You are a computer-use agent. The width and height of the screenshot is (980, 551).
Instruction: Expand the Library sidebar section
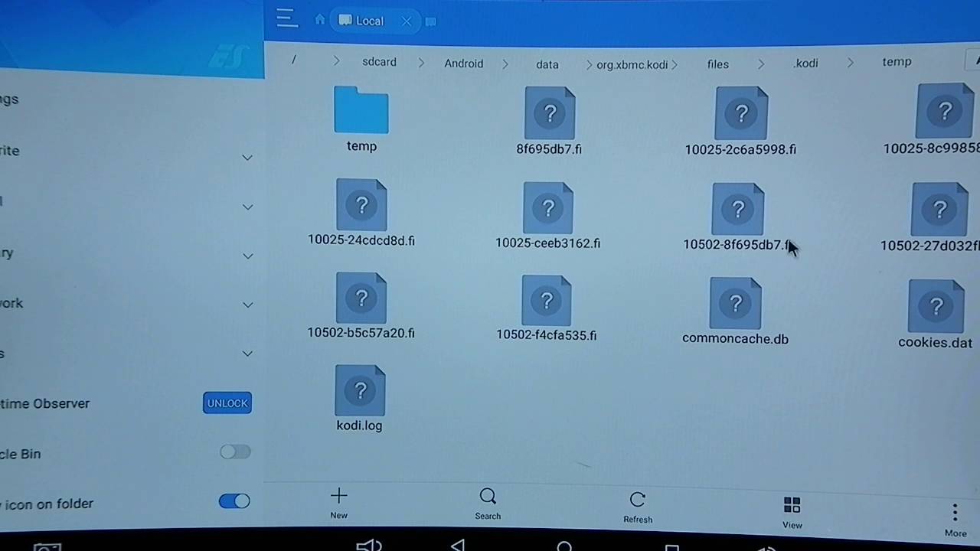pyautogui.click(x=247, y=256)
